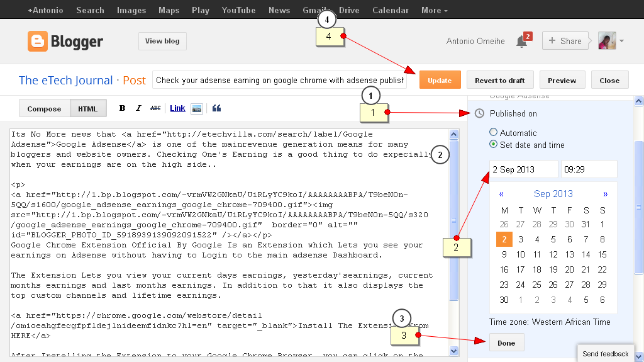Click the Published on label
Screen dimensions: 644x362
tap(513, 113)
